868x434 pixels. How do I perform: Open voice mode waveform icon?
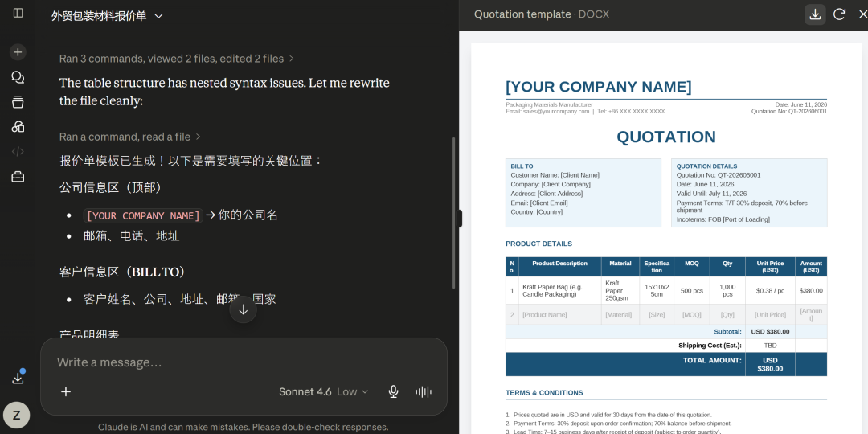[x=424, y=392]
